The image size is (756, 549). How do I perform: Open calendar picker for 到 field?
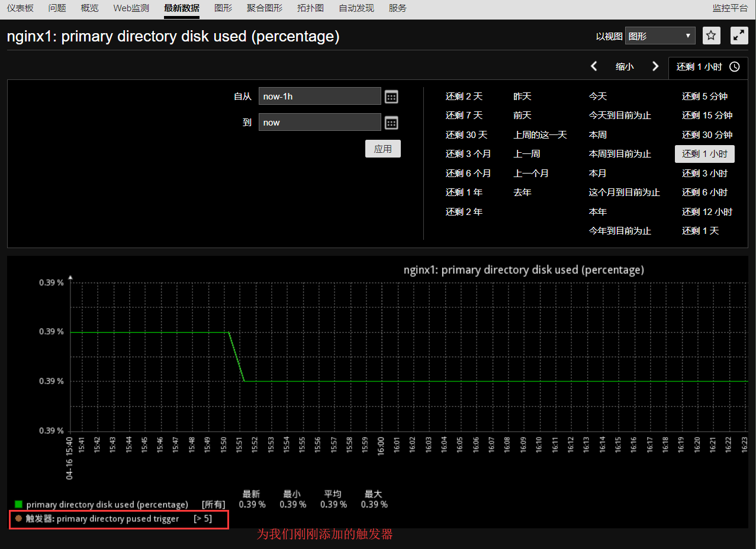point(391,123)
